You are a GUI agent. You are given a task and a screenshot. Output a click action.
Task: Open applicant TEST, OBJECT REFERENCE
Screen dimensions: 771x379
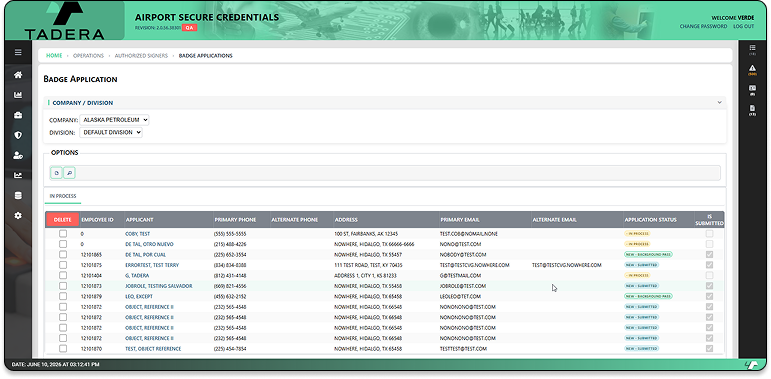(153, 349)
